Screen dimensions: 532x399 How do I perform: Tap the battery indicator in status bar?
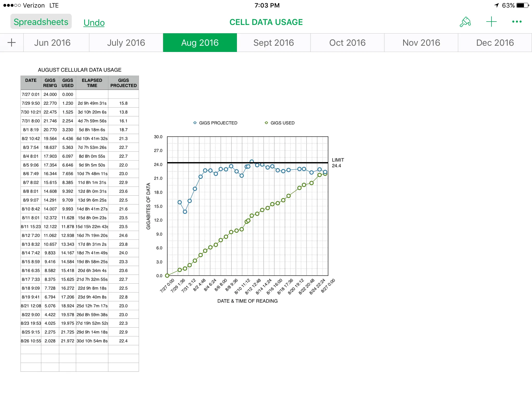point(522,5)
